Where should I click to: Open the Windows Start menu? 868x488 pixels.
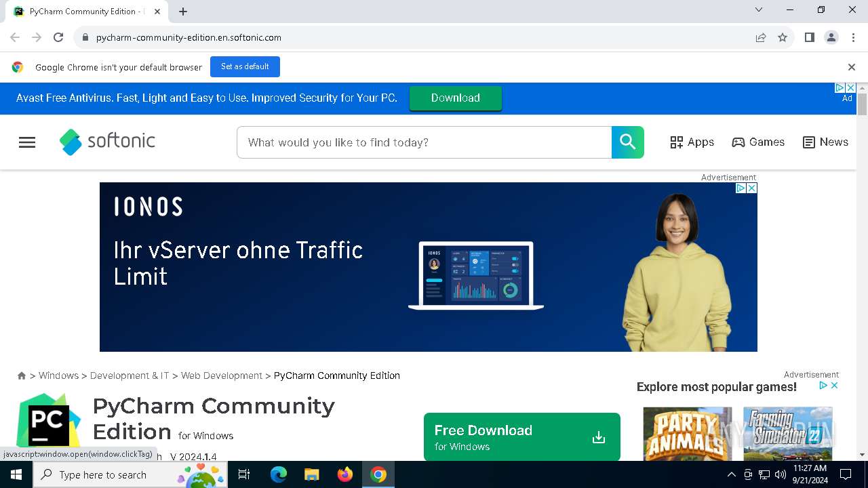coord(16,474)
